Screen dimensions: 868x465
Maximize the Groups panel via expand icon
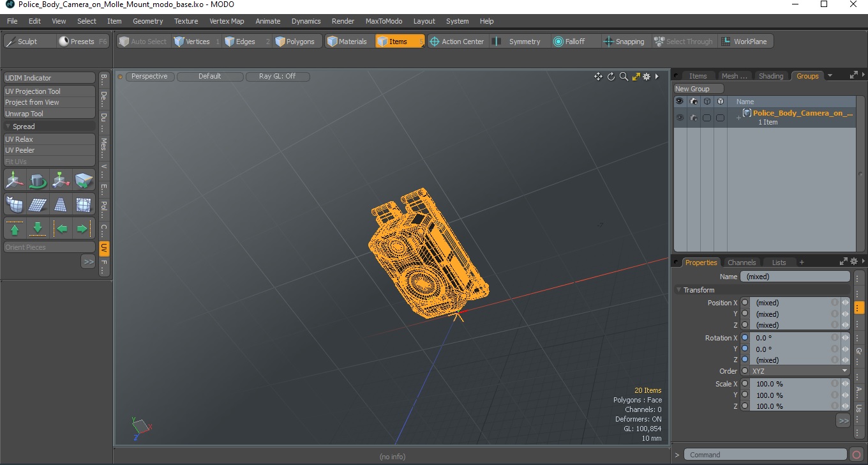coord(854,75)
